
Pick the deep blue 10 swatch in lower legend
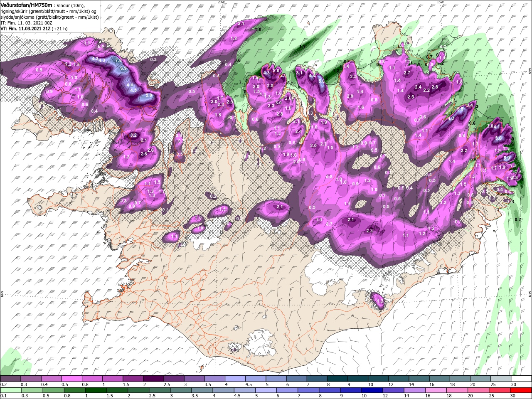[372, 390]
